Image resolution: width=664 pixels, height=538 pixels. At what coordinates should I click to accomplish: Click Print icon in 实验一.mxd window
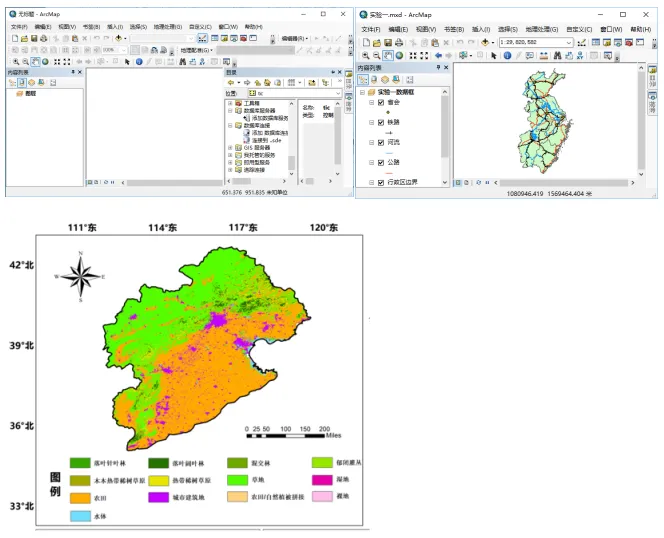point(399,42)
